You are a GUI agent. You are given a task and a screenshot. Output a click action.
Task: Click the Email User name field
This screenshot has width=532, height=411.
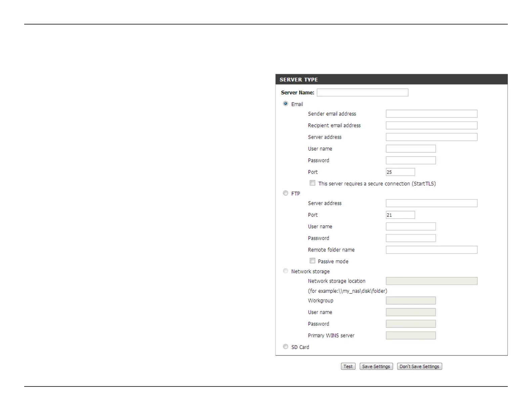click(411, 149)
